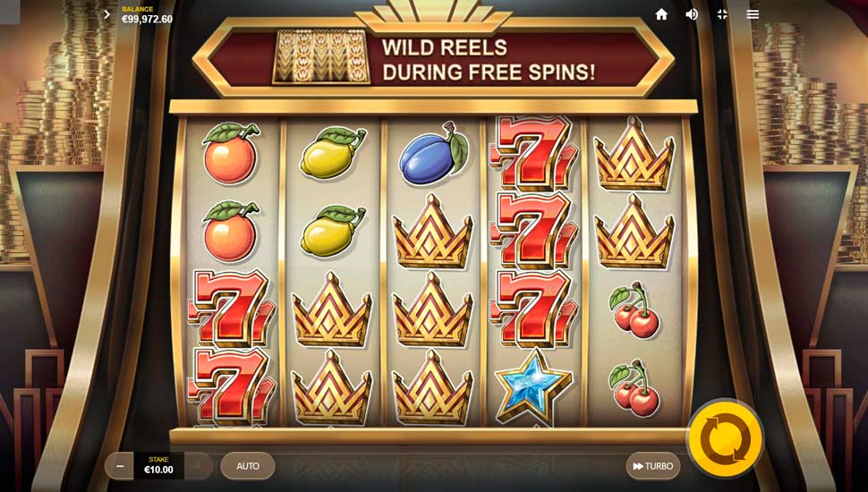Open the Auto spin options
Image resolution: width=868 pixels, height=492 pixels.
[248, 466]
